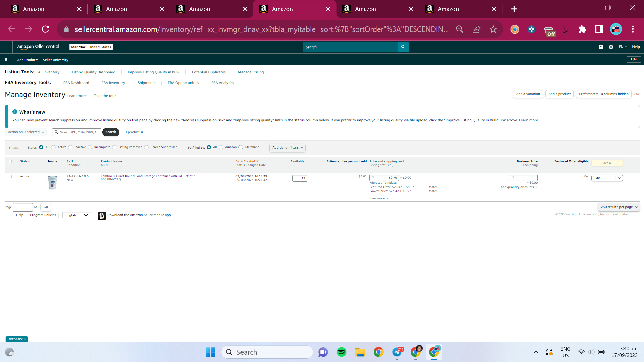Viewport: 644px width, 362px height.
Task: Click the Add a Variation button
Action: [528, 94]
